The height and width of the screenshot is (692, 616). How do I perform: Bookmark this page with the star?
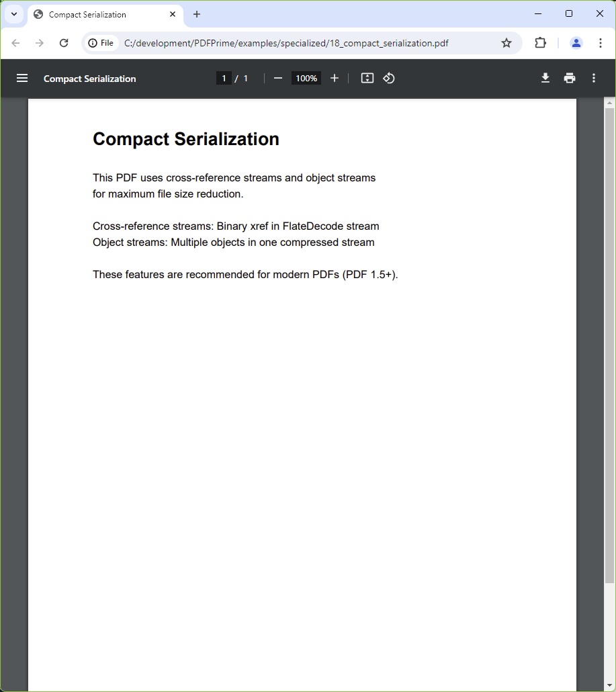507,42
